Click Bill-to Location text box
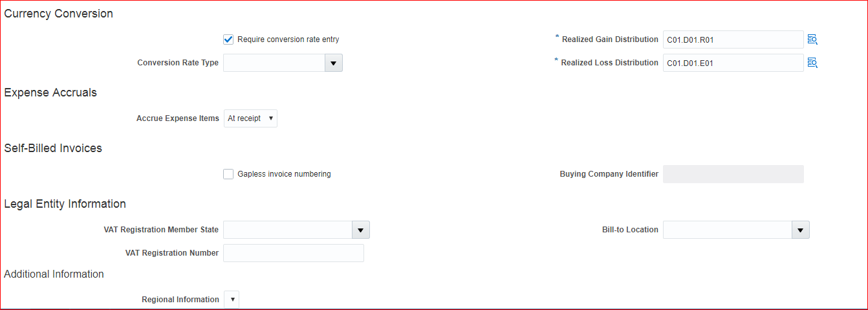 [x=728, y=230]
